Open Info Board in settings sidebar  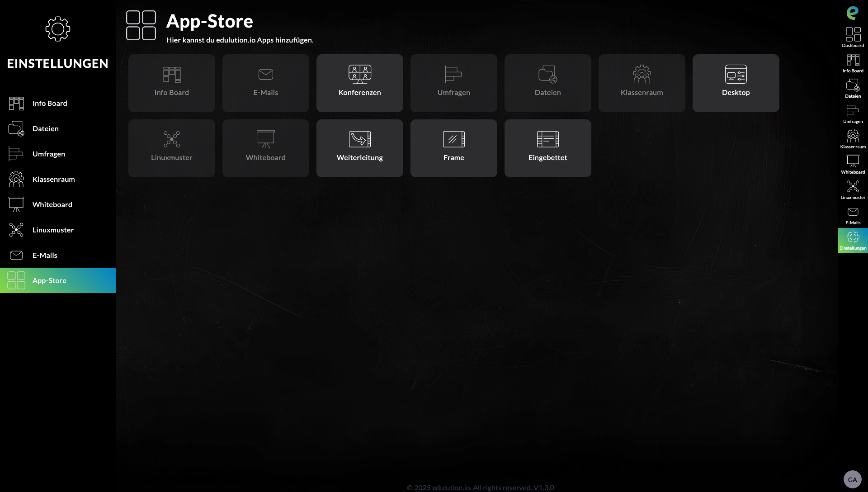(58, 103)
